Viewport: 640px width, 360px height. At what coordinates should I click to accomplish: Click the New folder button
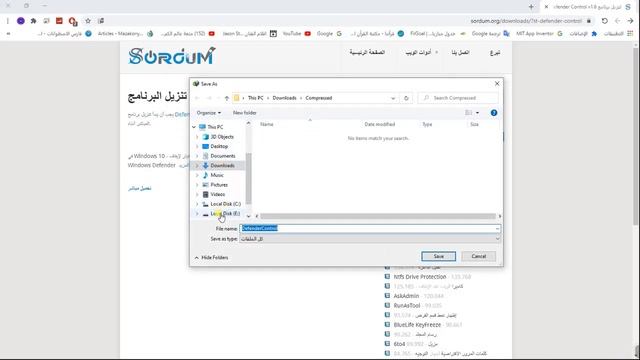pyautogui.click(x=244, y=113)
